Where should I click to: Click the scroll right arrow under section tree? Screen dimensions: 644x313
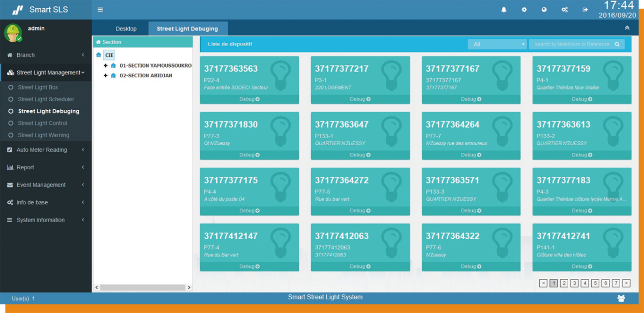[189, 287]
